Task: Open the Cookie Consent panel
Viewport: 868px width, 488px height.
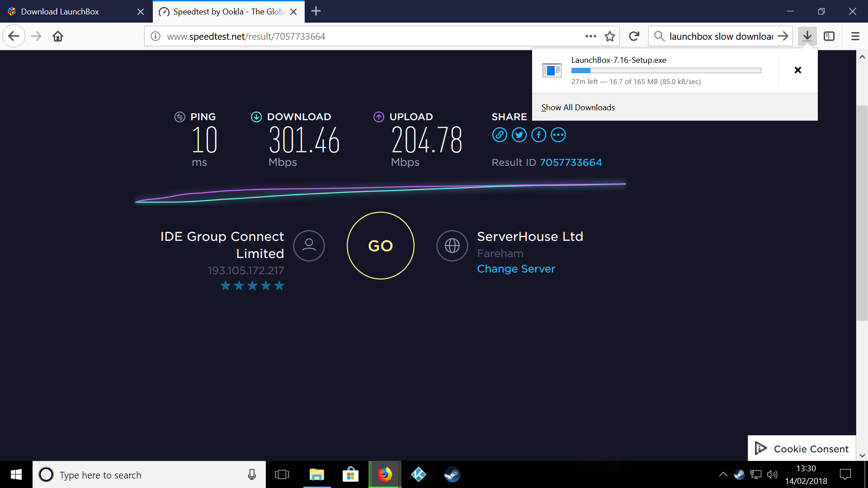Action: [x=802, y=448]
